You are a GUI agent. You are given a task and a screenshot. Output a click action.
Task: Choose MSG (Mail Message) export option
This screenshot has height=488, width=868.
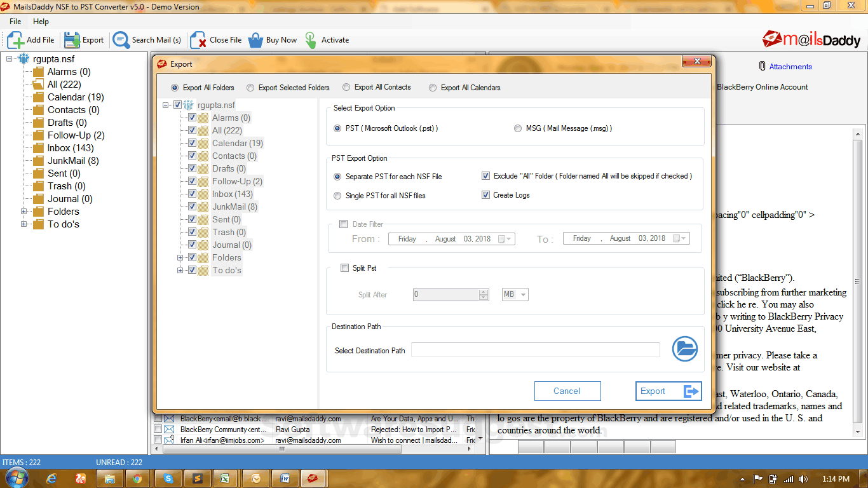(518, 128)
